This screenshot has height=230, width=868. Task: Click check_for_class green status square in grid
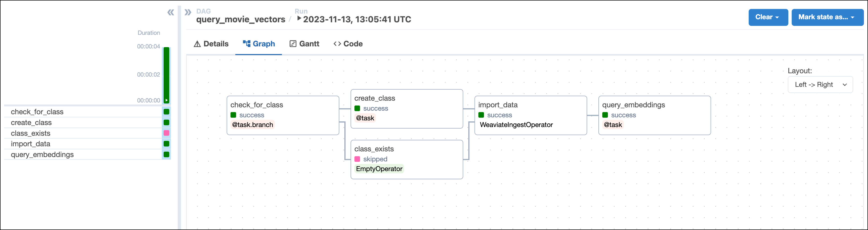coord(166,112)
